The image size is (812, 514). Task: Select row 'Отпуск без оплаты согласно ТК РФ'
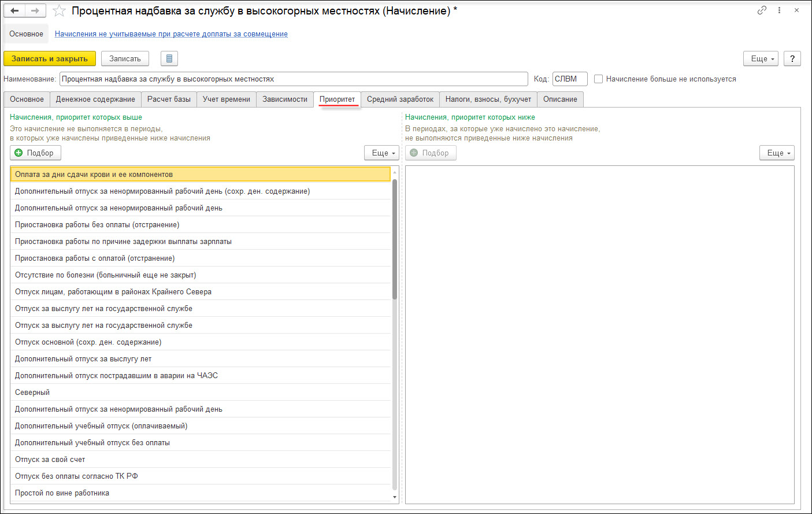pyautogui.click(x=200, y=476)
